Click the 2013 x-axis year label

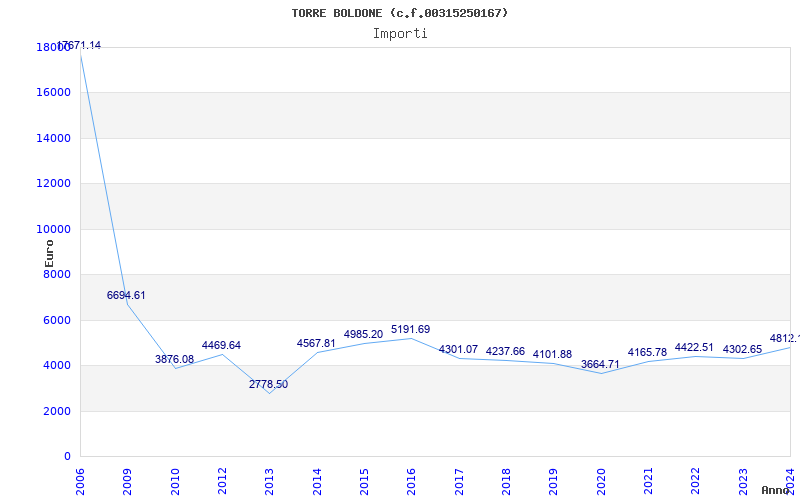coord(269,478)
